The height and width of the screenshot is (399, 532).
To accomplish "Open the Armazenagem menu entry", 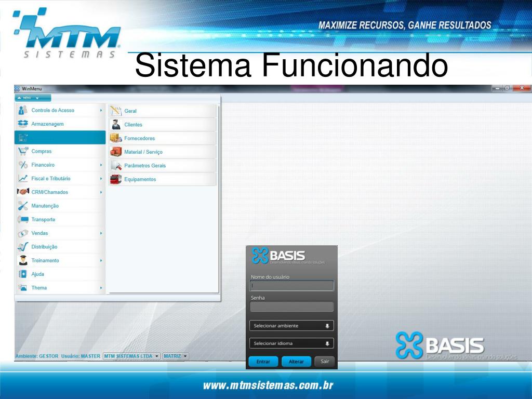I will click(60, 124).
